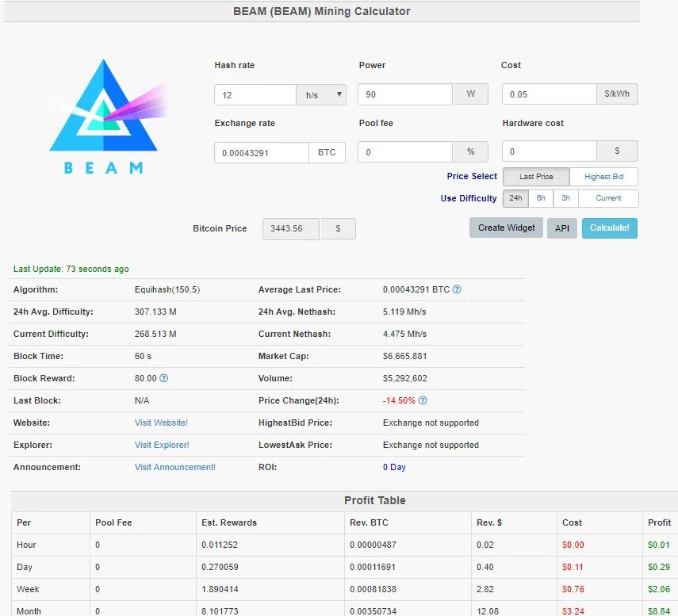This screenshot has width=678, height=616.
Task: Click Current Nethash value 4.475 Mh/s
Action: [404, 334]
